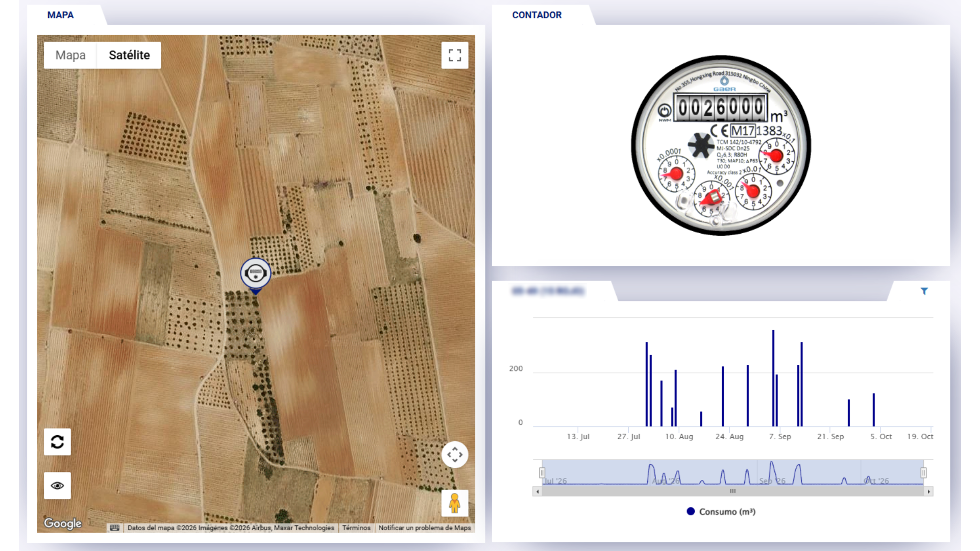Open map camera pan controls

tap(455, 455)
